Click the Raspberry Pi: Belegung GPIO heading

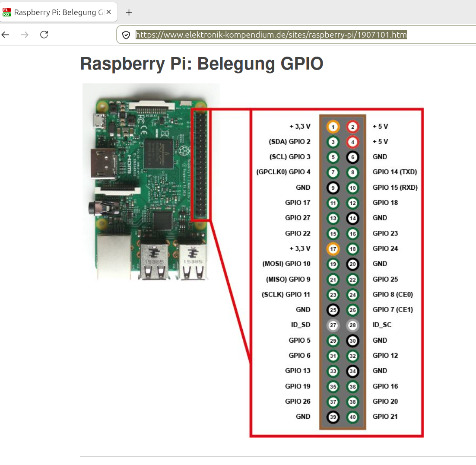point(202,64)
